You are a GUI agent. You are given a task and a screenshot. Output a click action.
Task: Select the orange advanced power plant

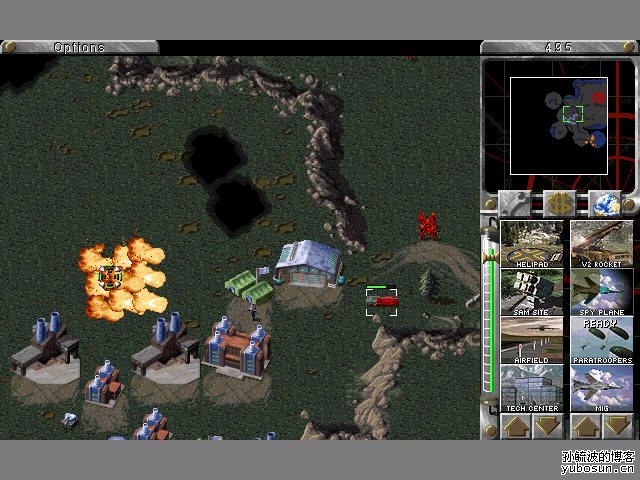click(238, 347)
